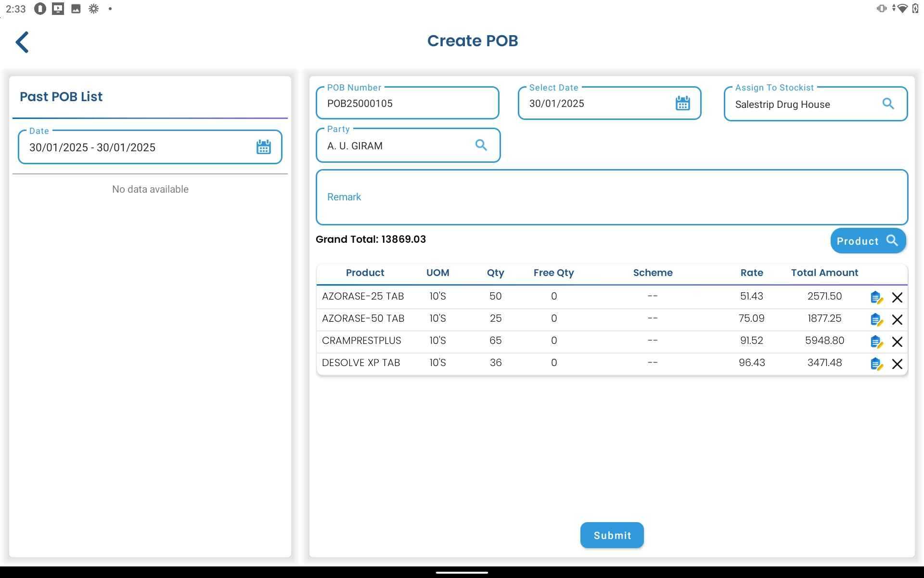Open Assign To Stockist selector
The height and width of the screenshot is (578, 924).
[804, 105]
